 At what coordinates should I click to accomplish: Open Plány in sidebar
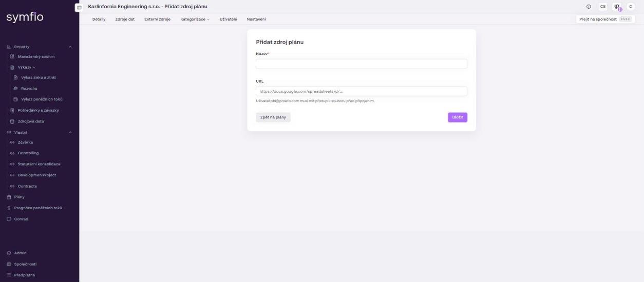click(x=19, y=197)
